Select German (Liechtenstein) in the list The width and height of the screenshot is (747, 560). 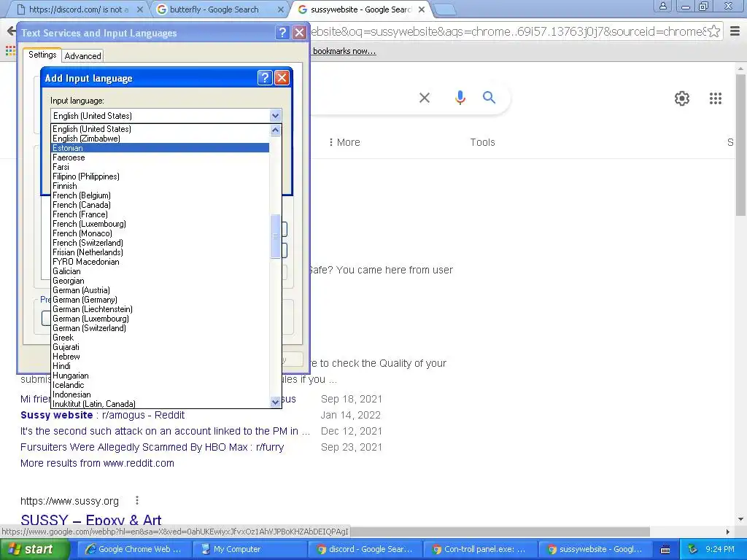tap(160, 309)
